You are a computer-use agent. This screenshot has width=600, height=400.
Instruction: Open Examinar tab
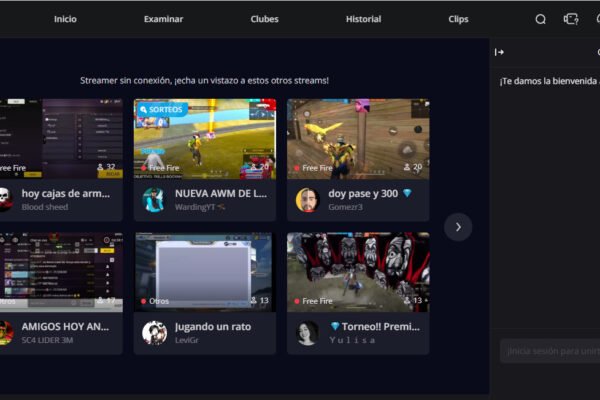pos(163,19)
